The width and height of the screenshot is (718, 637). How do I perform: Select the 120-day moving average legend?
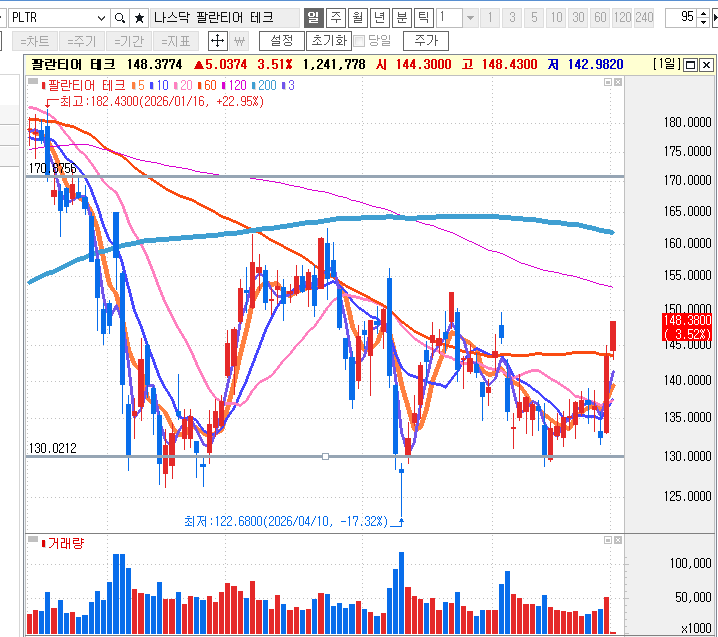[x=234, y=86]
